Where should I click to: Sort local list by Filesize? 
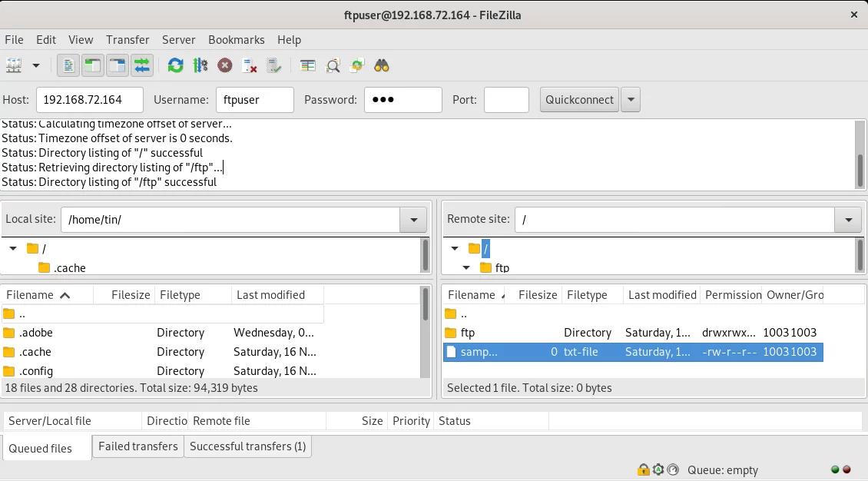click(x=124, y=295)
